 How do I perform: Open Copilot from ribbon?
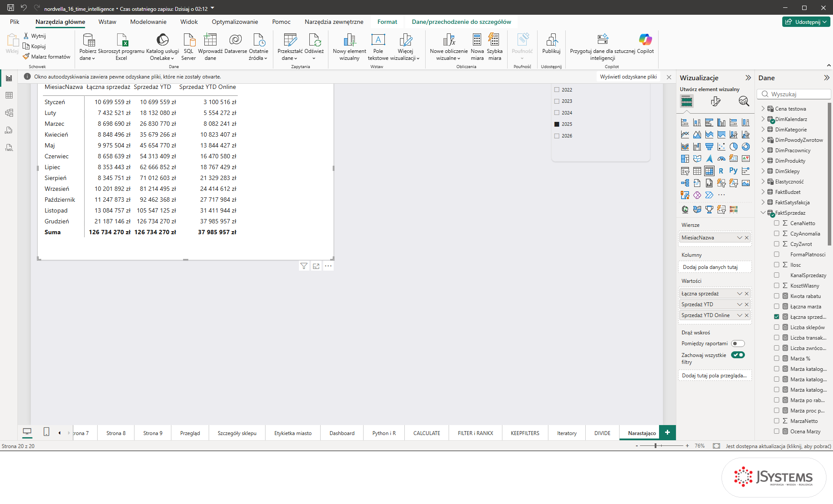(645, 43)
